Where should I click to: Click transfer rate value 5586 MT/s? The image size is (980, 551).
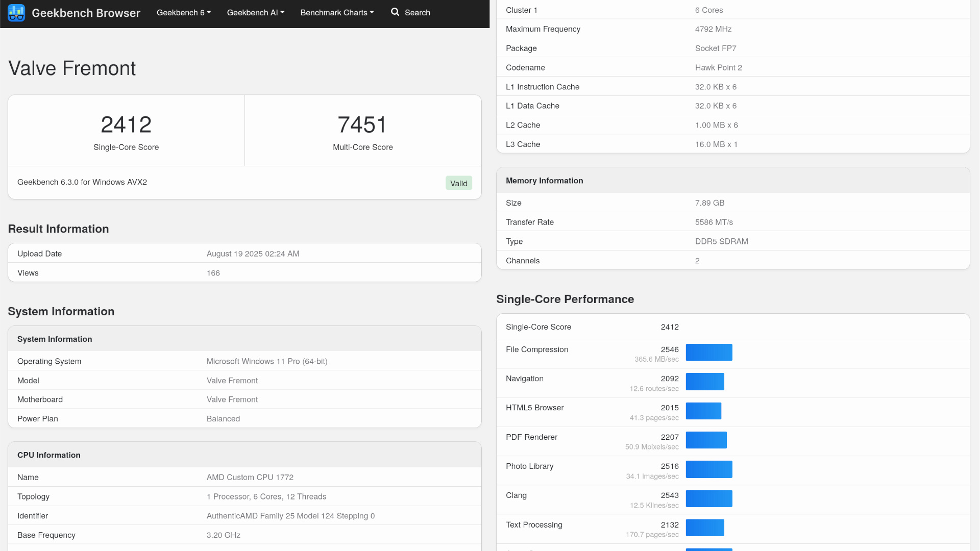[x=714, y=222]
